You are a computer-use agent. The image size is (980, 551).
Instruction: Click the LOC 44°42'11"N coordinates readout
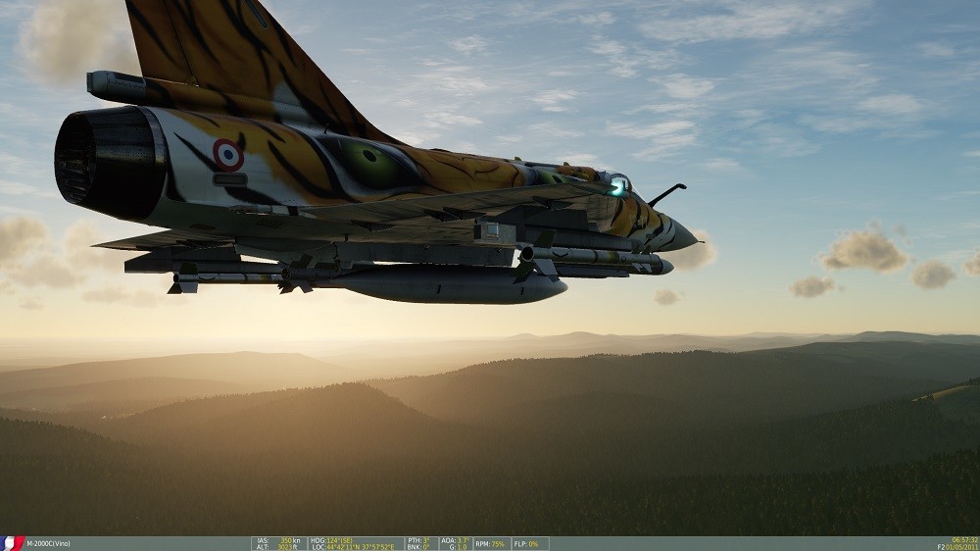[x=353, y=547]
